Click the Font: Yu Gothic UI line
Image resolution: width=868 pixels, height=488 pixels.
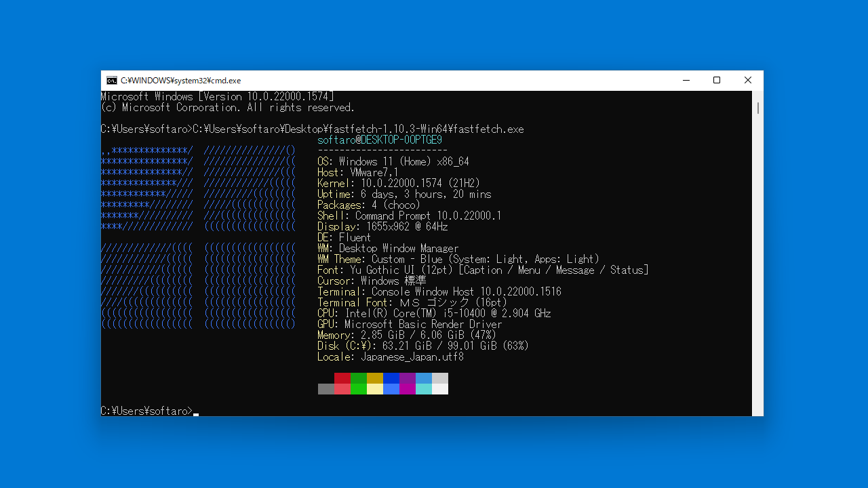pyautogui.click(x=483, y=270)
